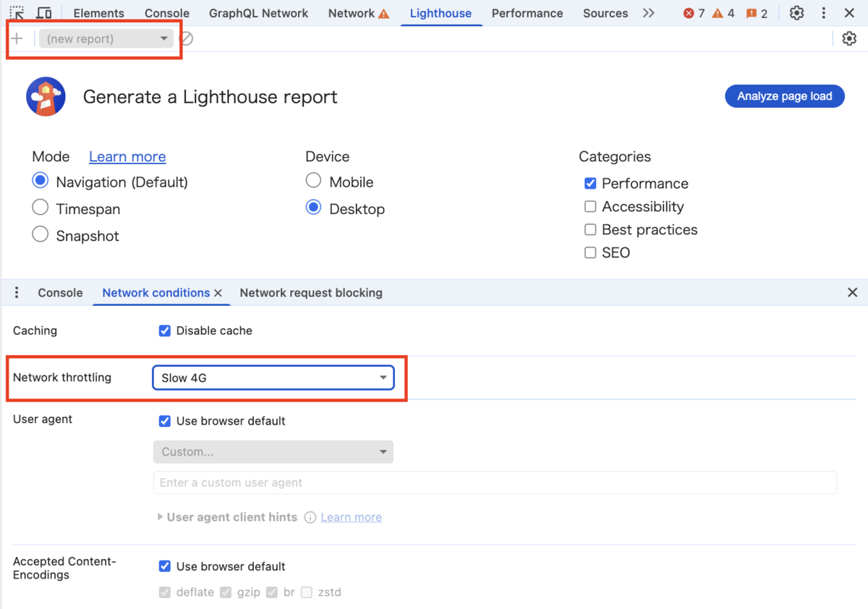Click the Accepted Content-Encodings label

click(x=64, y=568)
